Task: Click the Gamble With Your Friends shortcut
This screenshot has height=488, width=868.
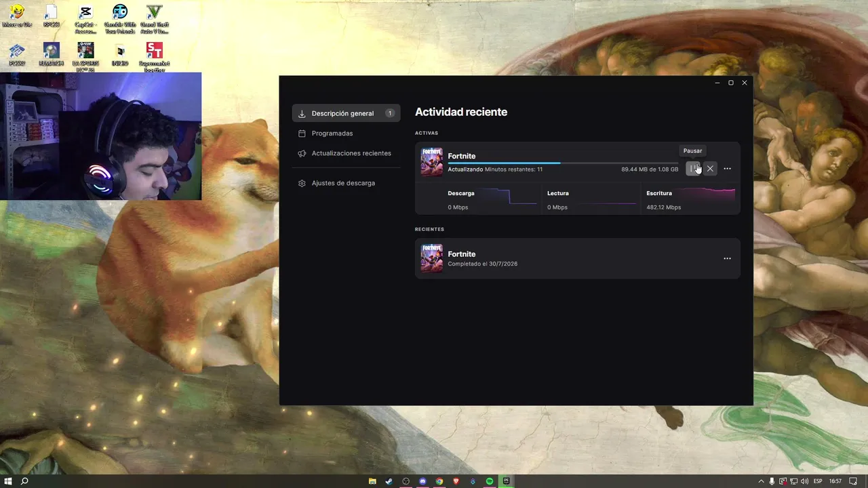Action: 120,19
